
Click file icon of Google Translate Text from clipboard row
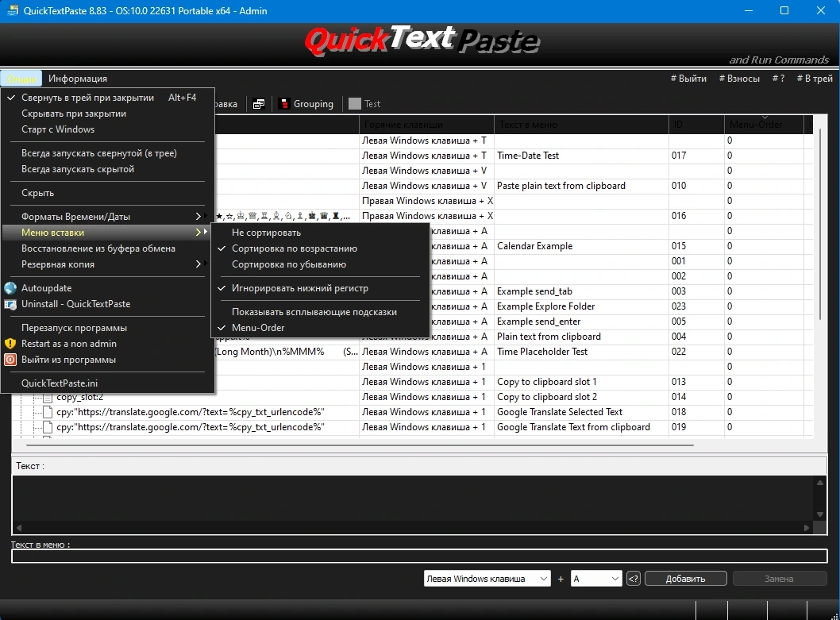coord(48,427)
